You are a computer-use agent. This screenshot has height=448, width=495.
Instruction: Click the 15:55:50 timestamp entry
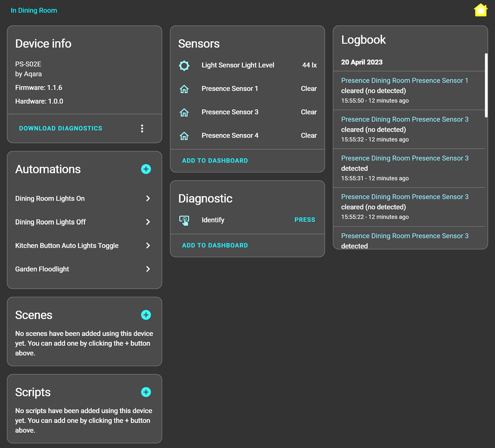pyautogui.click(x=375, y=101)
